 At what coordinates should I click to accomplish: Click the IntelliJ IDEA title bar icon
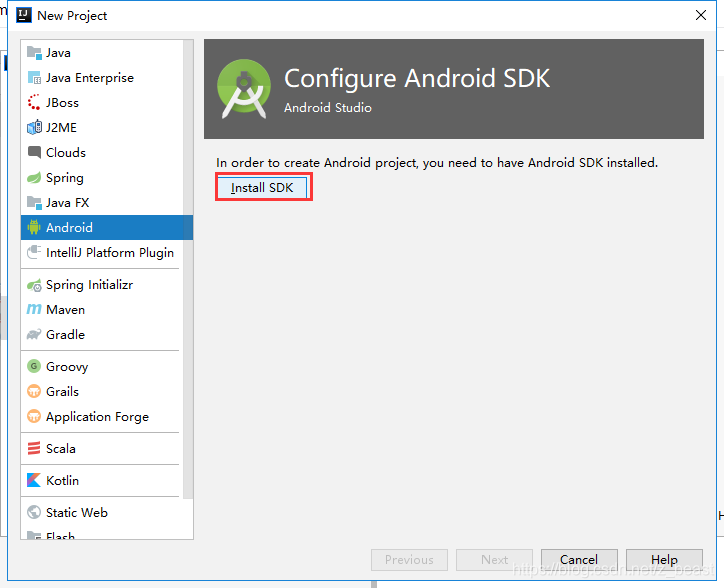(24, 15)
